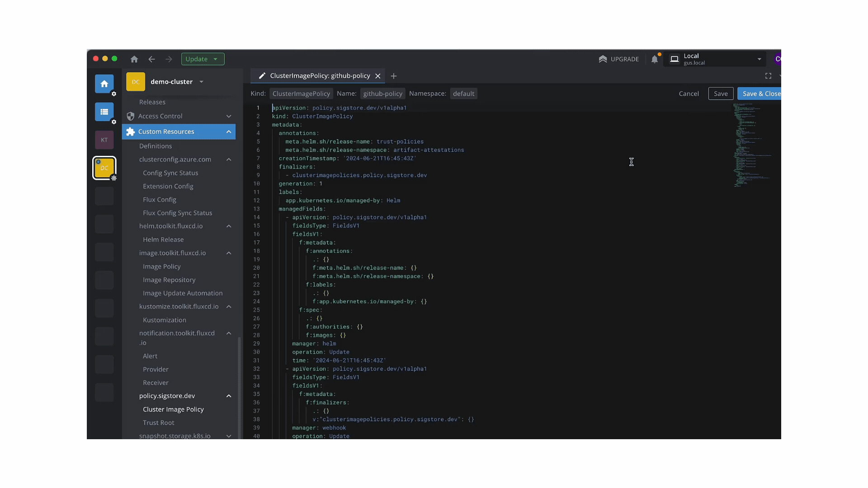The width and height of the screenshot is (868, 488).
Task: Click the Cancel button
Action: [x=689, y=94]
